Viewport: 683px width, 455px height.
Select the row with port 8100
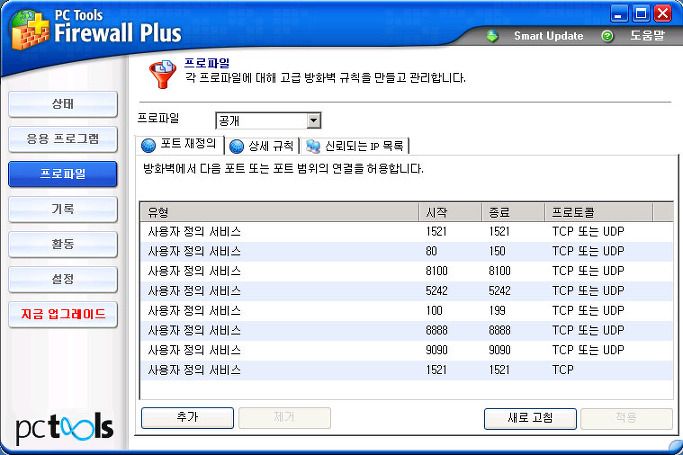(x=406, y=271)
